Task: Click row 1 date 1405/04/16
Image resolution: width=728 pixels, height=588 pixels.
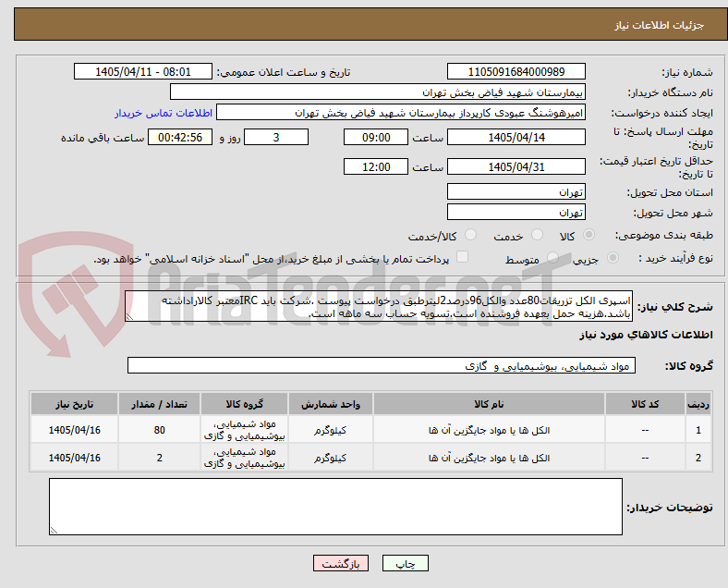Action: (74, 430)
